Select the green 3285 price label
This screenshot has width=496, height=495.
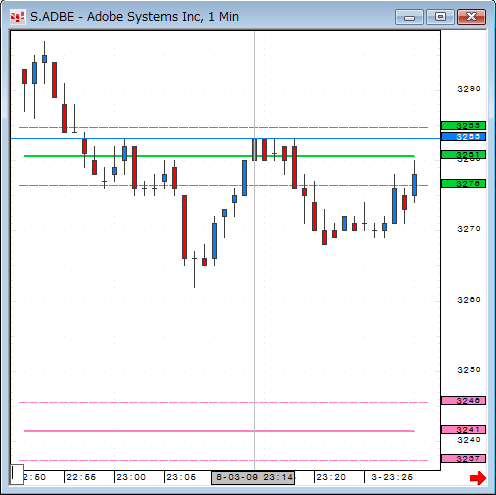463,126
